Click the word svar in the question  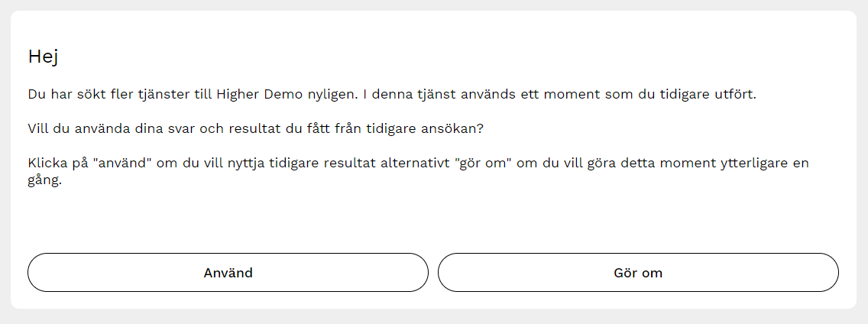[162, 129]
